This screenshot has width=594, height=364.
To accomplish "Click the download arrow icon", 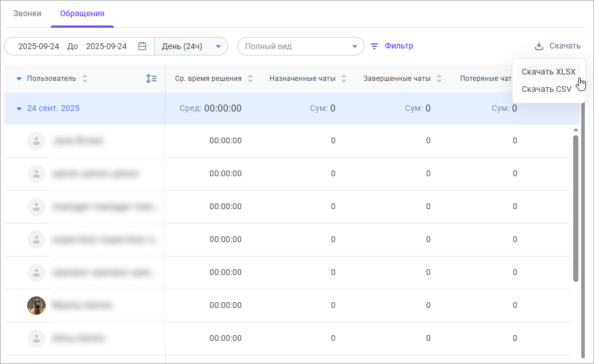I will [x=539, y=46].
